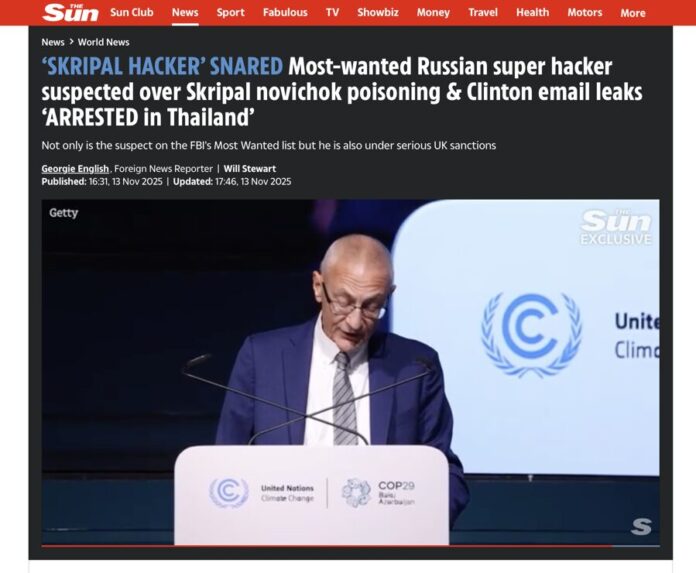Go to the Health section

coord(533,12)
